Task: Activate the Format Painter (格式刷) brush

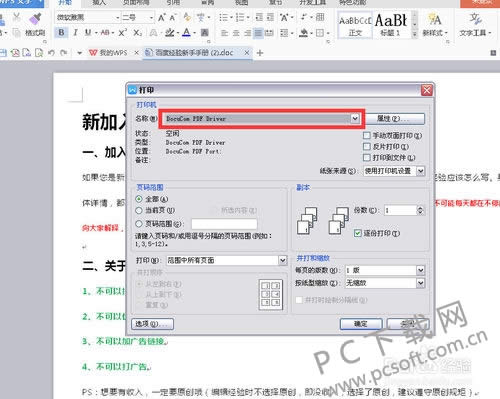Action: (35, 25)
